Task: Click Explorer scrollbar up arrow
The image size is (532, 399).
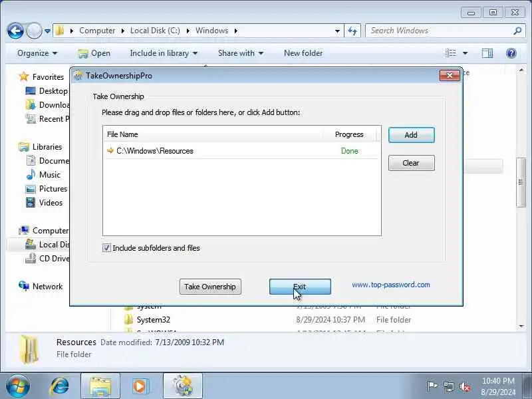Action: click(x=521, y=70)
